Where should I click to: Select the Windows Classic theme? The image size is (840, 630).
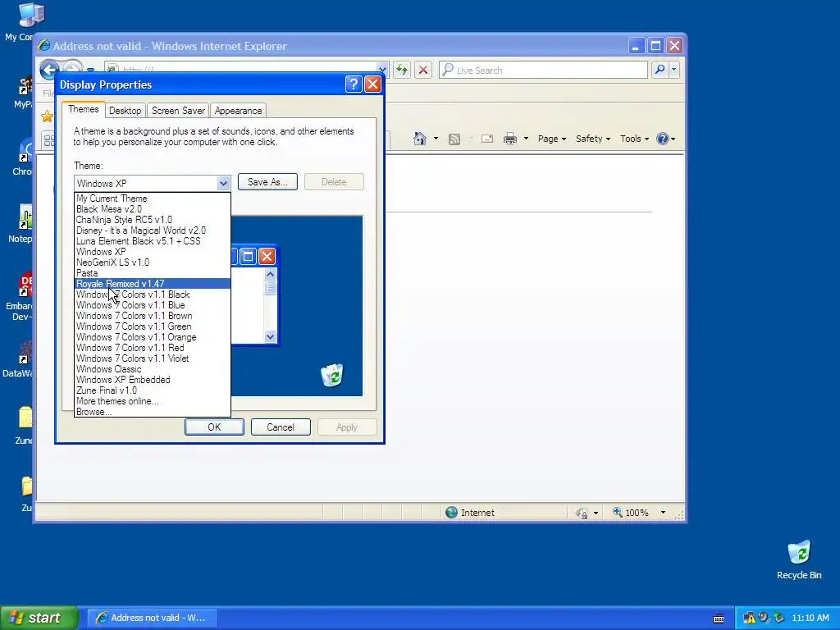tap(152, 369)
